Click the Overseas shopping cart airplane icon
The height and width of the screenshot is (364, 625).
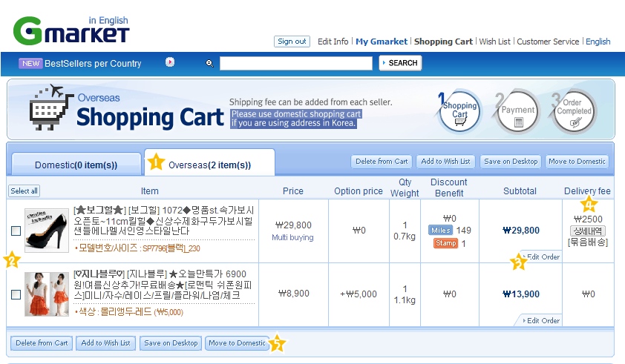[51, 107]
